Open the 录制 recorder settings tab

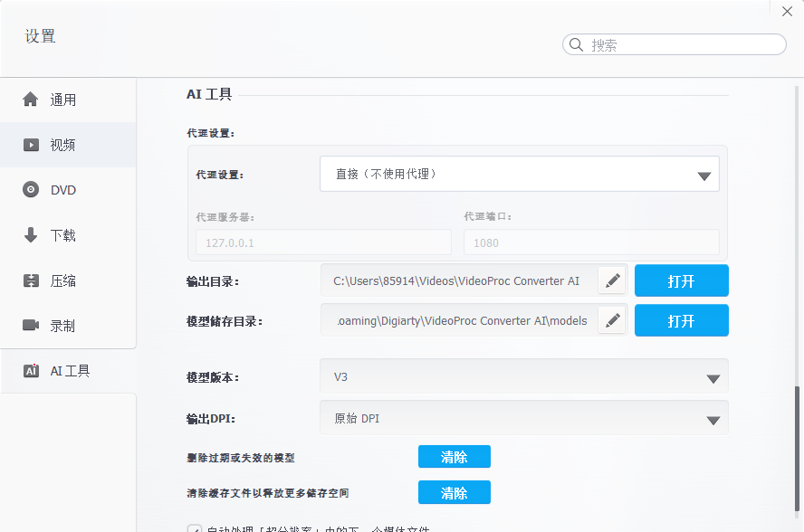coord(68,326)
